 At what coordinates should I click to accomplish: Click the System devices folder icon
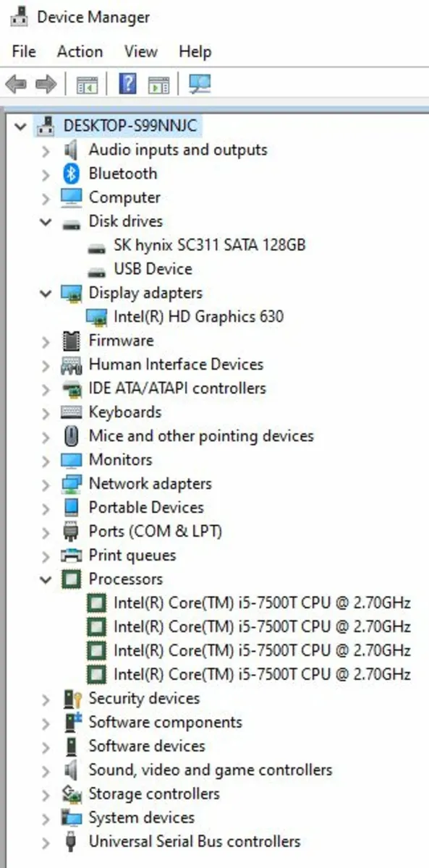point(71,818)
